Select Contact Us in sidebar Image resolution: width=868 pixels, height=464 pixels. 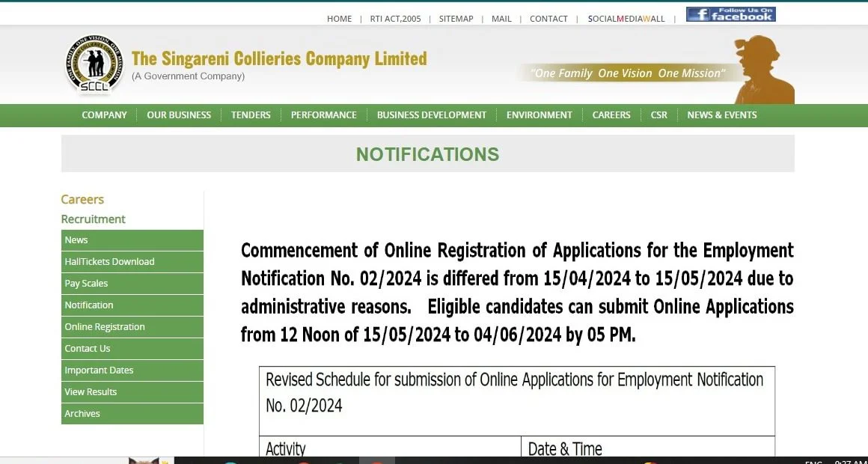(132, 349)
